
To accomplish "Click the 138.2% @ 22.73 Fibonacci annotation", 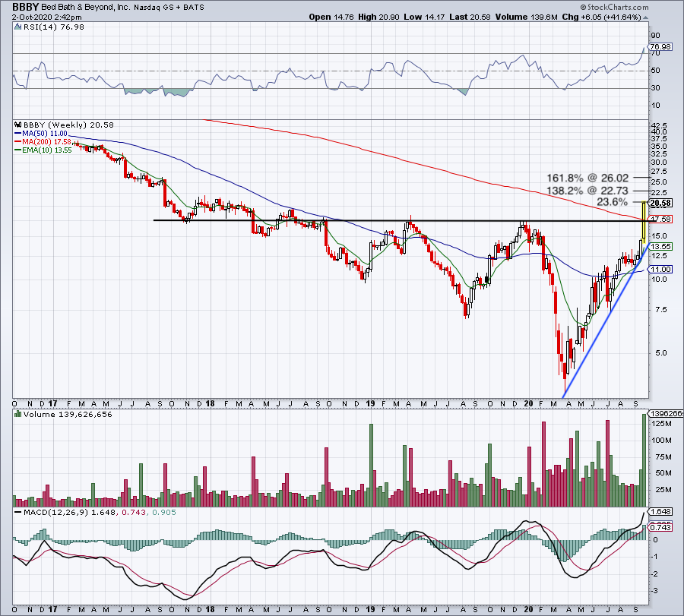I will (x=587, y=191).
